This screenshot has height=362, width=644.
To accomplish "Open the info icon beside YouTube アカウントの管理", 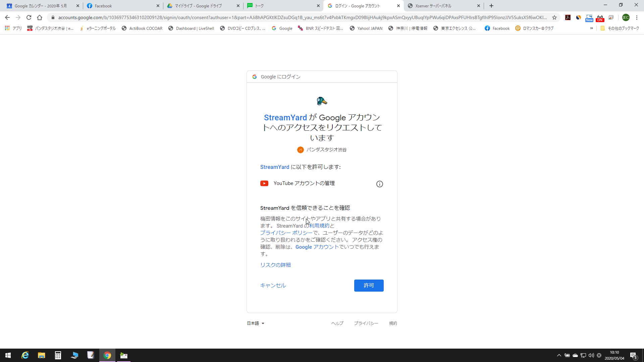I will tap(379, 184).
